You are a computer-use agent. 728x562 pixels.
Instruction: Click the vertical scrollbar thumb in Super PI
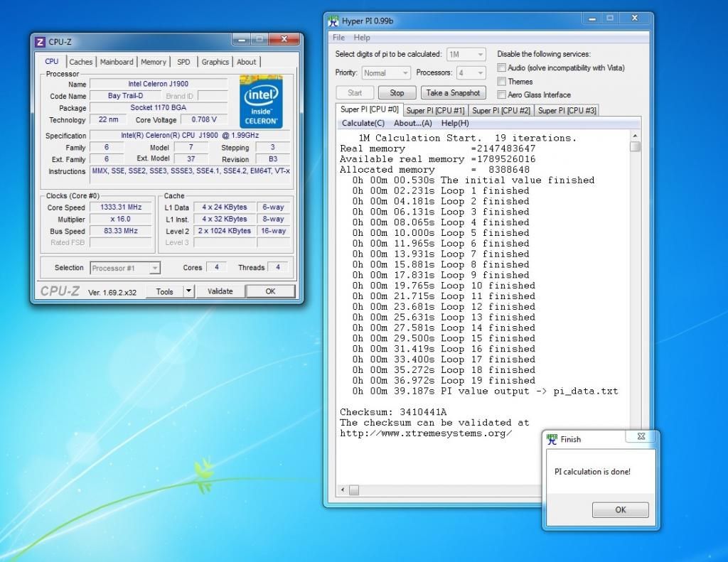pos(635,146)
